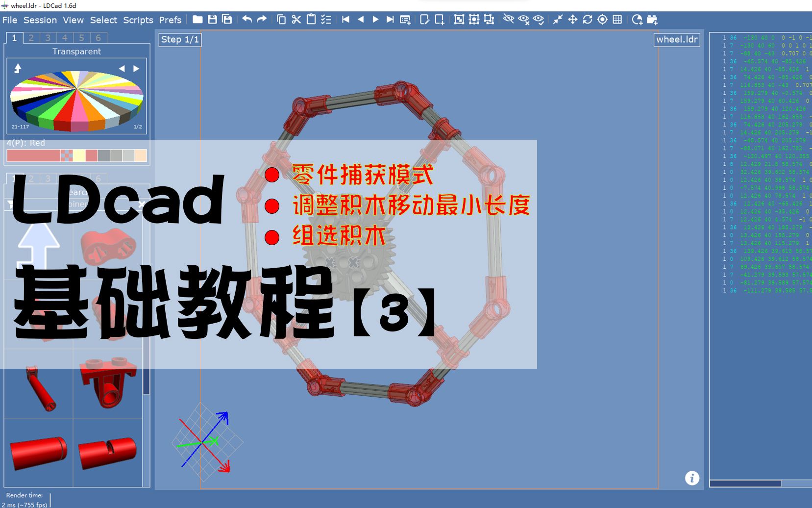Screen dimensions: 812x508
Task: Select color bin tab 1
Action: (x=14, y=38)
